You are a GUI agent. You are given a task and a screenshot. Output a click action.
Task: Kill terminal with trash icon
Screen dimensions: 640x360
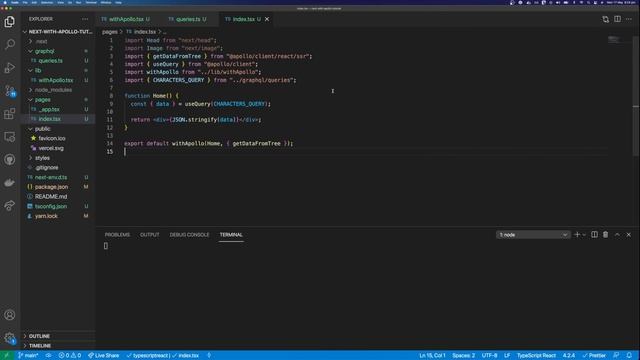tap(606, 235)
